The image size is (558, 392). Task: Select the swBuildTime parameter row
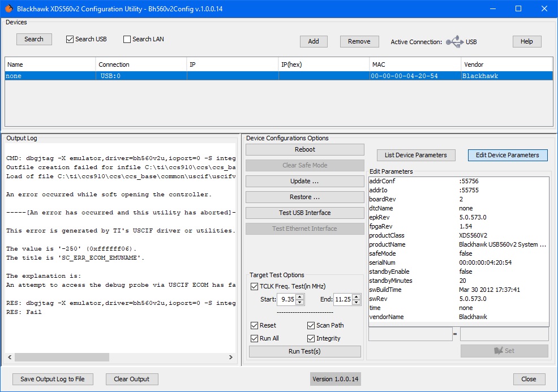click(459, 290)
